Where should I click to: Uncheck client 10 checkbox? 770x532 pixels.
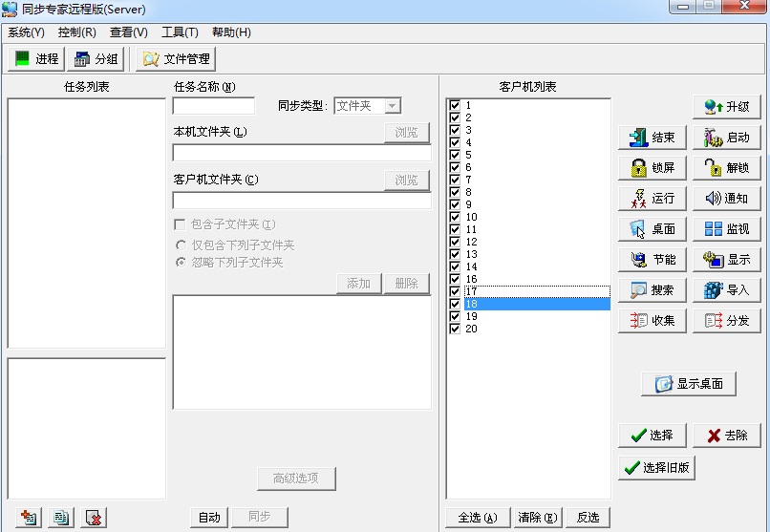(455, 217)
